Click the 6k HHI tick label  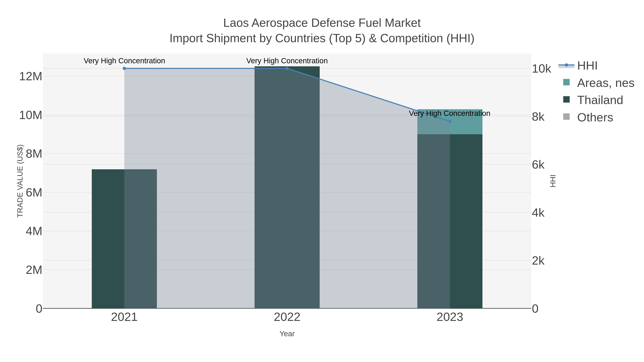coord(538,165)
